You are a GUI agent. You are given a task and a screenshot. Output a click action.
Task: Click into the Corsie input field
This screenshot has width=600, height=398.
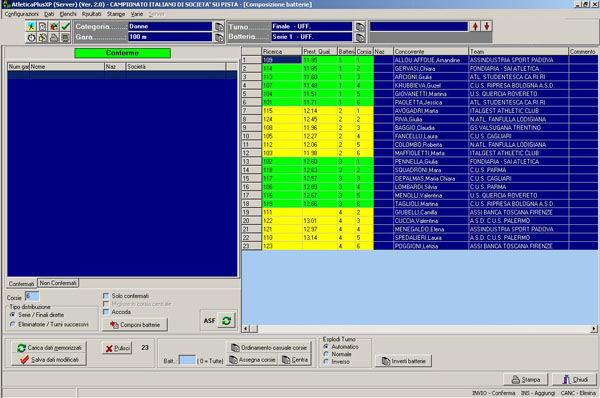[32, 297]
